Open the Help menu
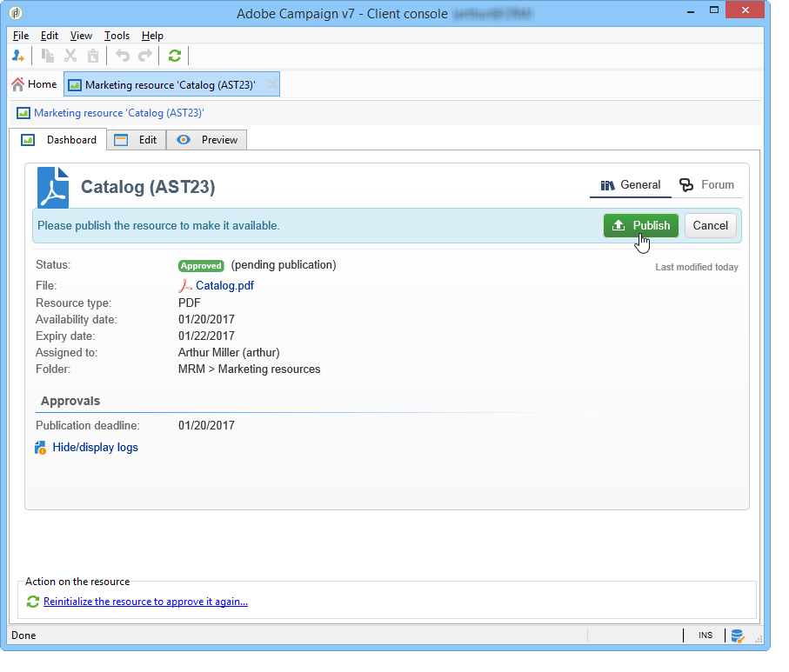Image resolution: width=789 pixels, height=672 pixels. coord(152,36)
